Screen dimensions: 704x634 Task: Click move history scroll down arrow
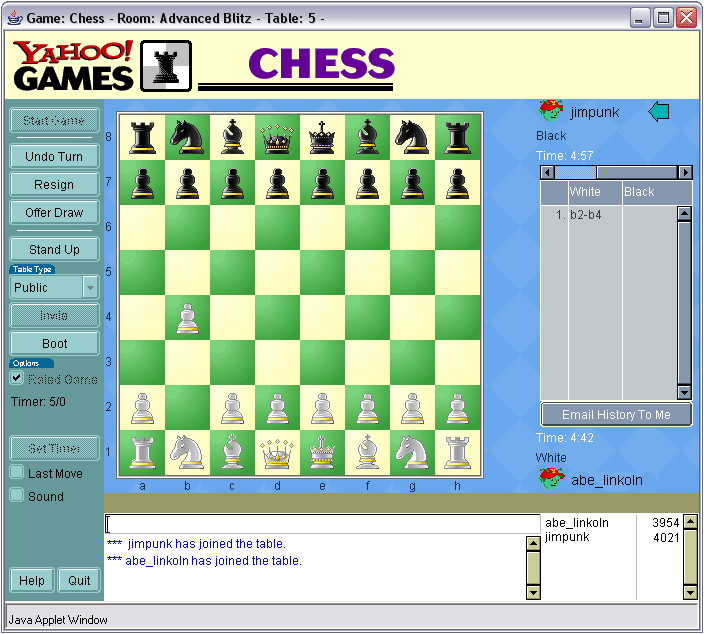684,393
